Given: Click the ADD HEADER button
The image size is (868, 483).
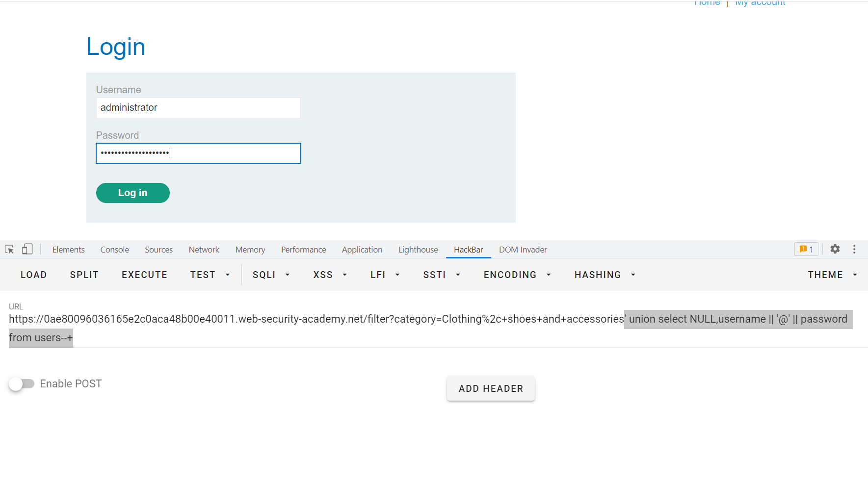Looking at the screenshot, I should click(491, 388).
